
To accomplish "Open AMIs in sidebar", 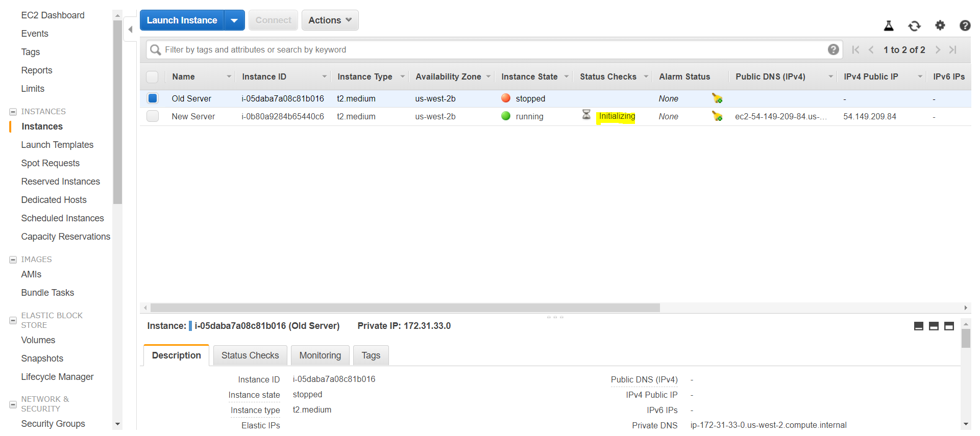I will (x=31, y=274).
